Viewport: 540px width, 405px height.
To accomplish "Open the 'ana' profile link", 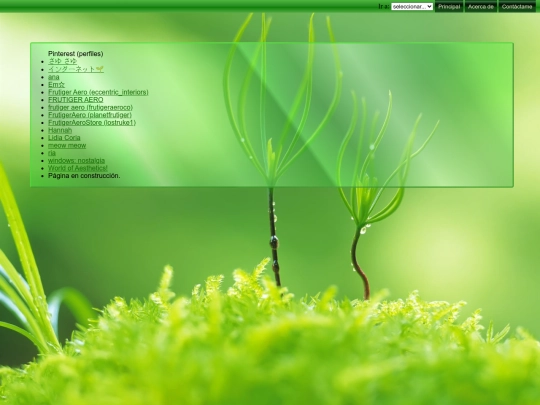I will (x=54, y=77).
